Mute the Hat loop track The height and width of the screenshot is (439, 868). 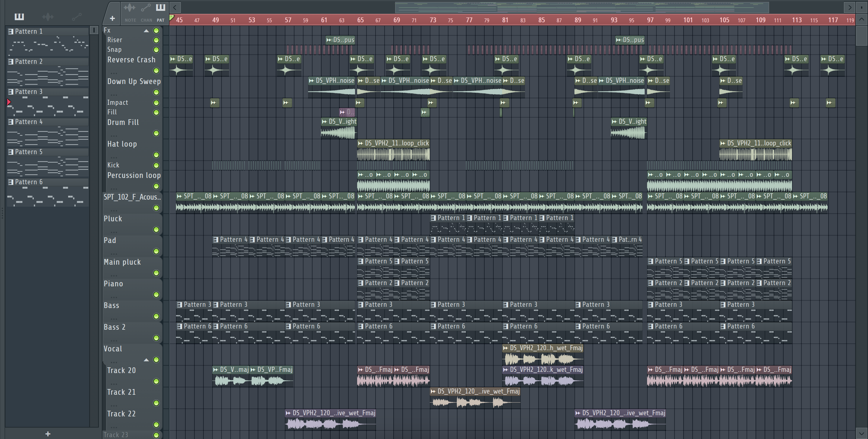coord(156,155)
